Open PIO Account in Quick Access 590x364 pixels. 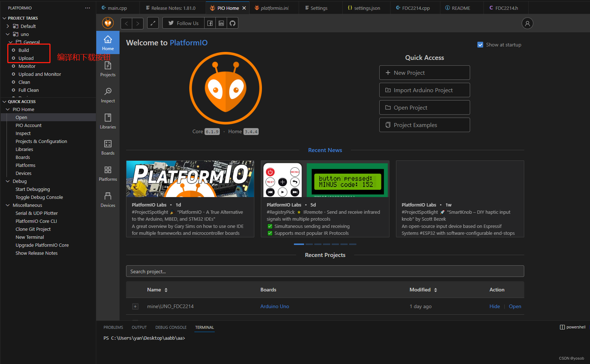[28, 125]
